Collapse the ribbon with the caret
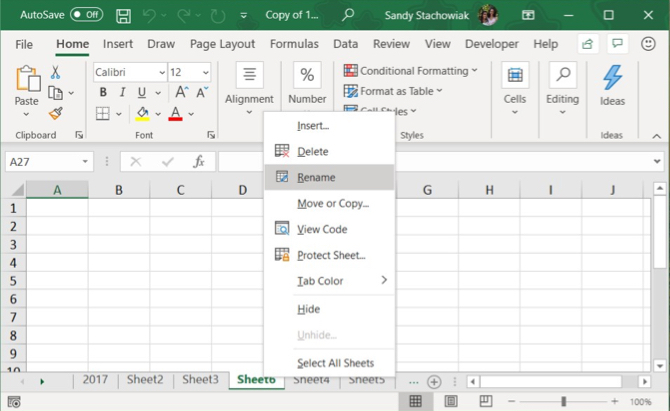The height and width of the screenshot is (411, 670). (657, 136)
